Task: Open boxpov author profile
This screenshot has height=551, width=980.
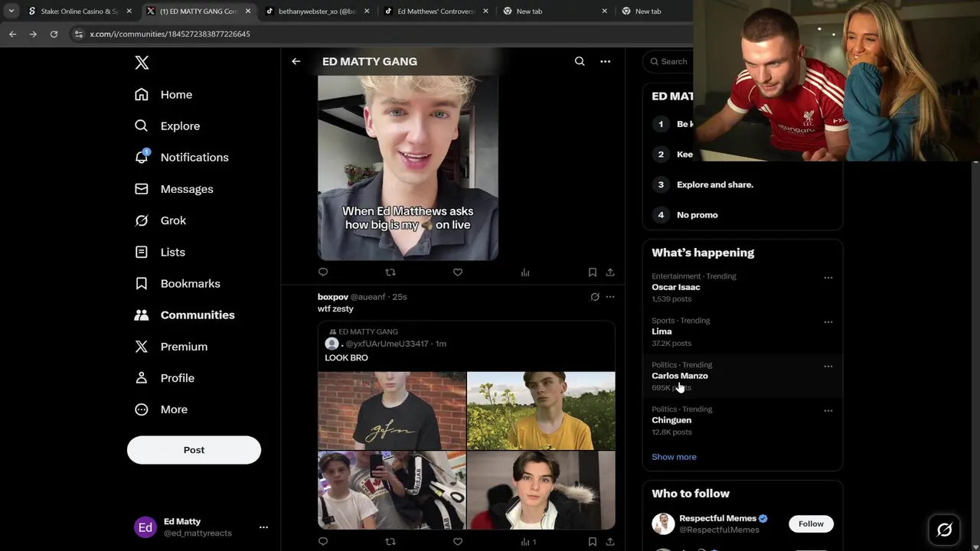Action: [333, 297]
